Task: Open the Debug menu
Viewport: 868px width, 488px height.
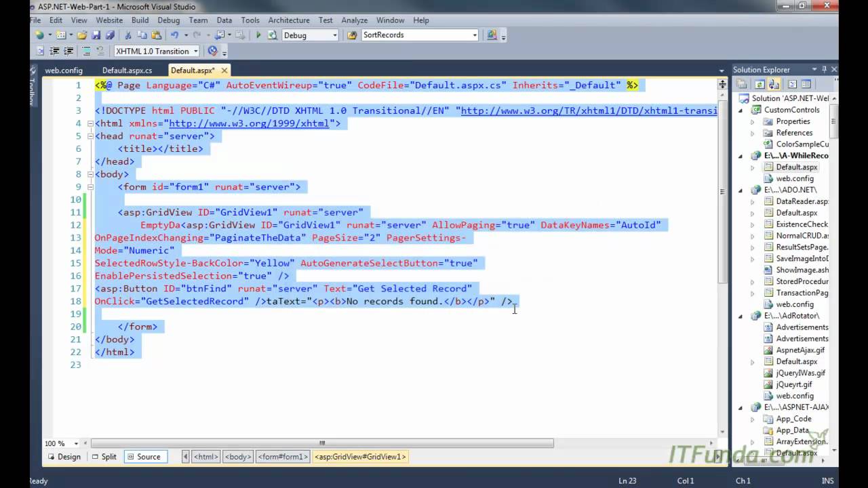Action: pyautogui.click(x=169, y=20)
